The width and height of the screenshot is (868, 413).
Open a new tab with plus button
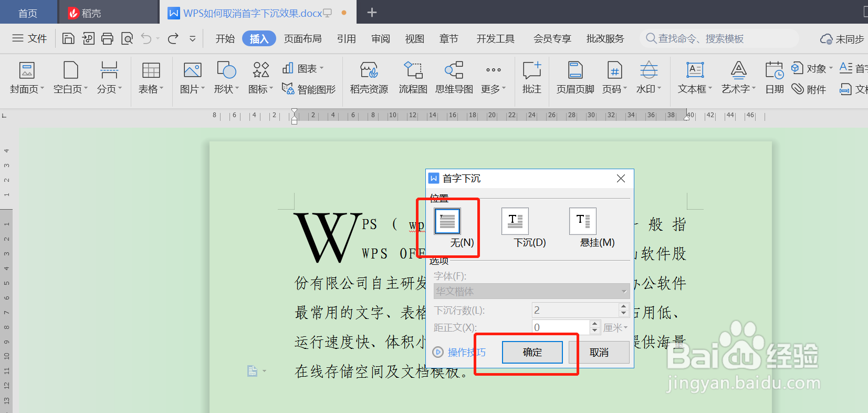pos(372,13)
